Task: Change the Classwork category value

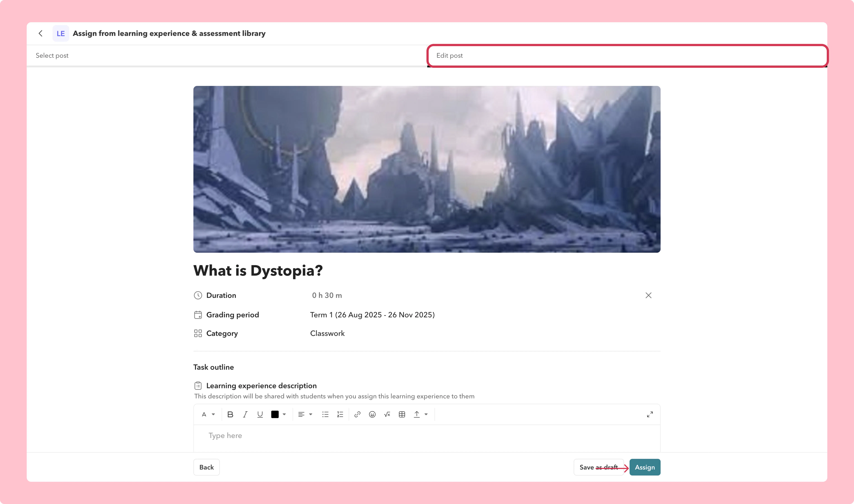Action: tap(327, 334)
